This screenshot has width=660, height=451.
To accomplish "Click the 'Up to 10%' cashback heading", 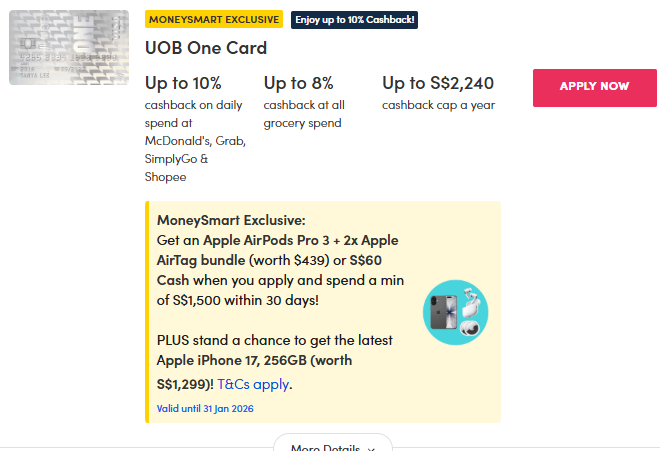I will [183, 83].
